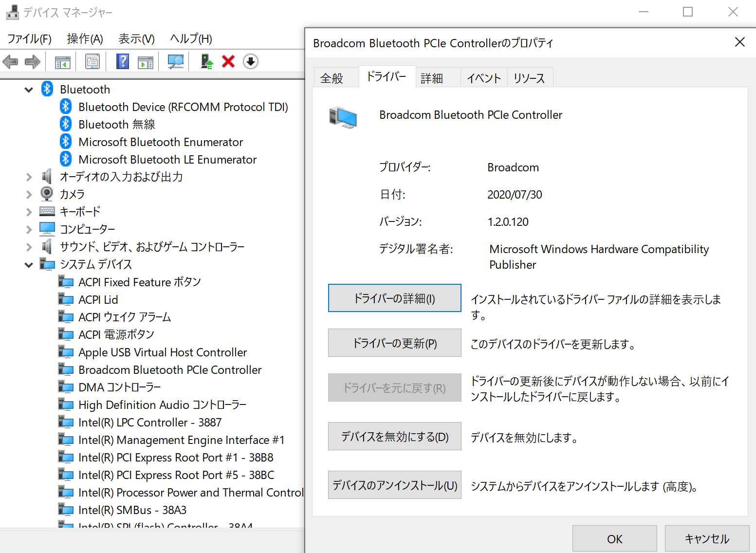
Task: Click the red X uninstall device icon
Action: (228, 61)
